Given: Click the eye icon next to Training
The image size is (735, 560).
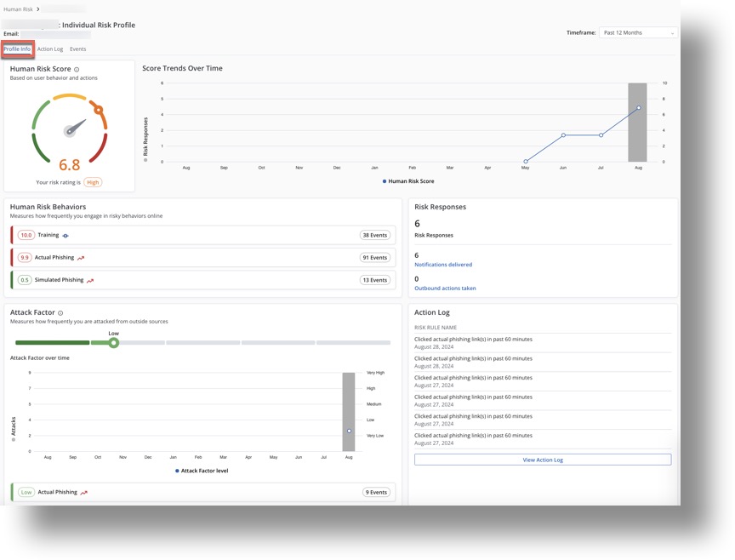Looking at the screenshot, I should [x=66, y=236].
